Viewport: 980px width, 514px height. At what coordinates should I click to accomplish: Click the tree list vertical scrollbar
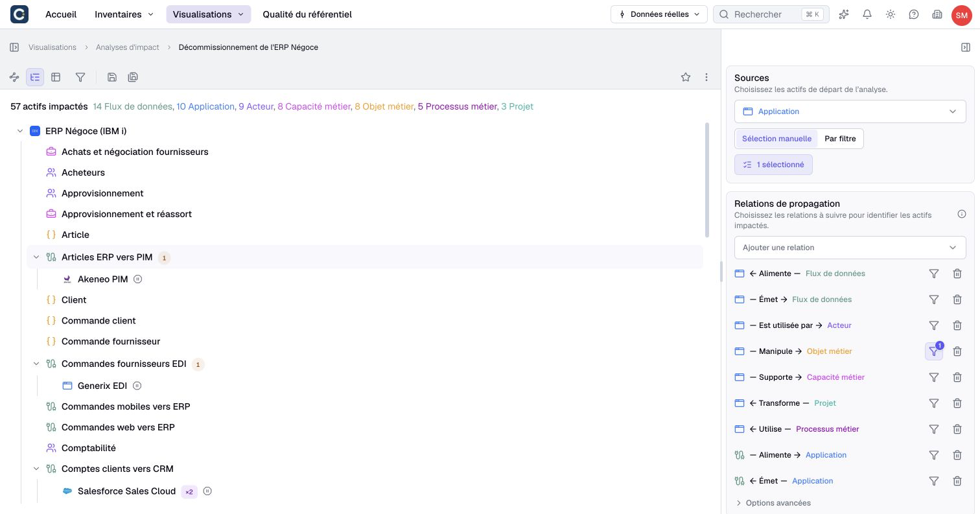(707, 180)
